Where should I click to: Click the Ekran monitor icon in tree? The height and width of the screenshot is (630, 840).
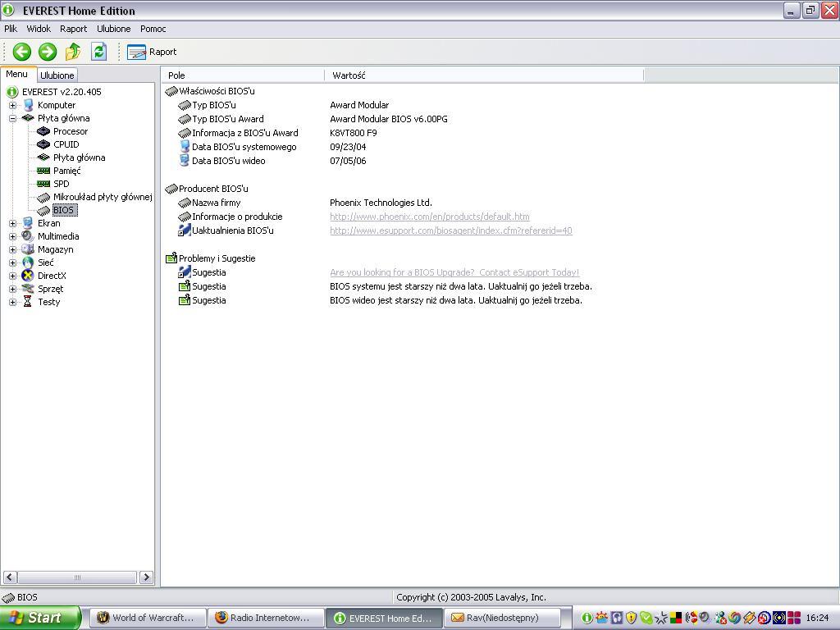pyautogui.click(x=28, y=223)
